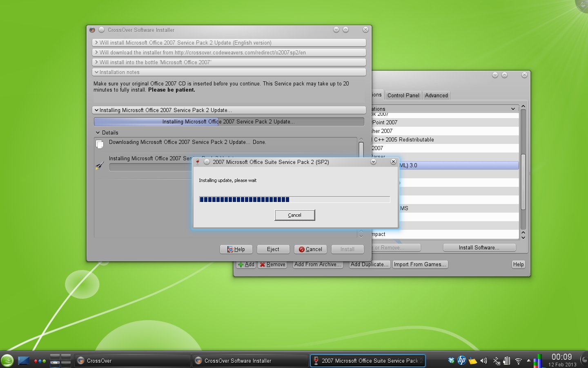
Task: Click the desktop toolbox cashew in the screen corner
Action: coord(582,5)
